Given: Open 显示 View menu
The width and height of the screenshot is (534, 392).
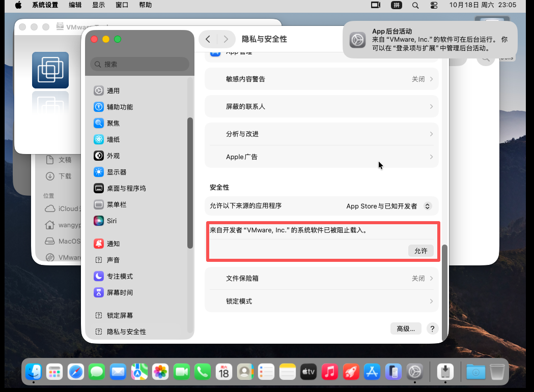Looking at the screenshot, I should tap(98, 5).
